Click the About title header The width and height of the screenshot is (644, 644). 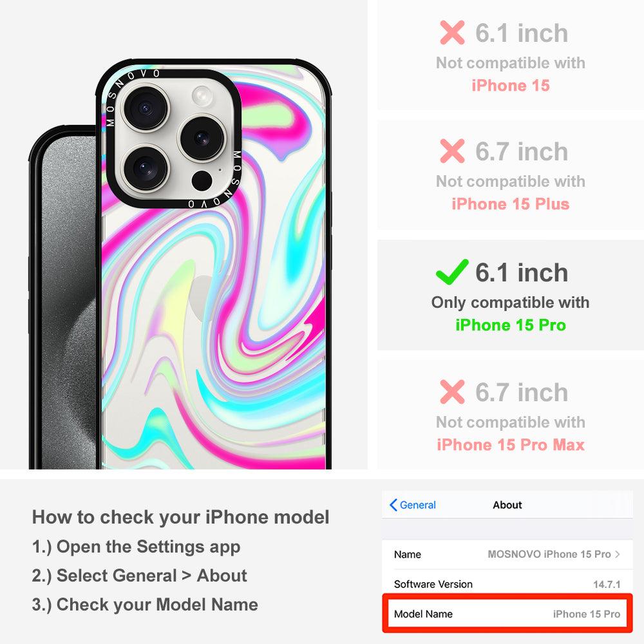tap(507, 505)
